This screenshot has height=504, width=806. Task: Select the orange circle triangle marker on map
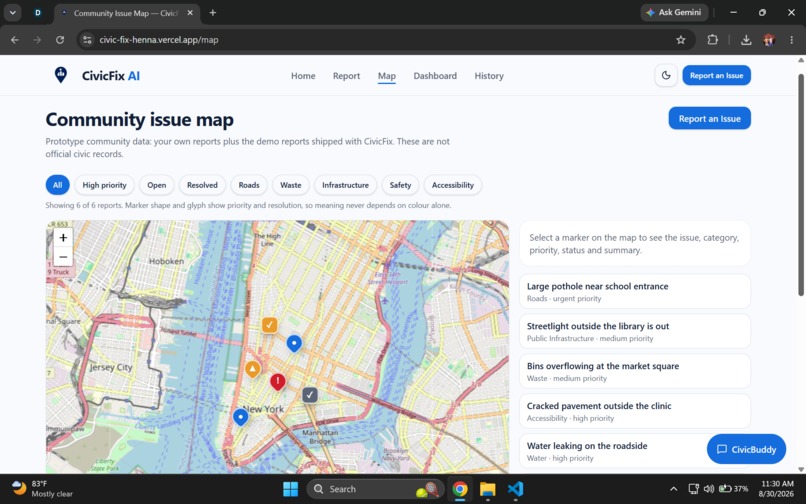click(252, 369)
